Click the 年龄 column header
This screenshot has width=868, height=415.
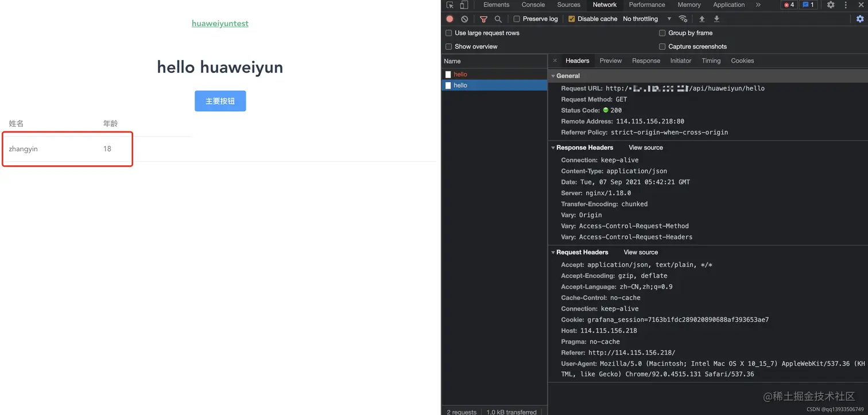pyautogui.click(x=110, y=123)
